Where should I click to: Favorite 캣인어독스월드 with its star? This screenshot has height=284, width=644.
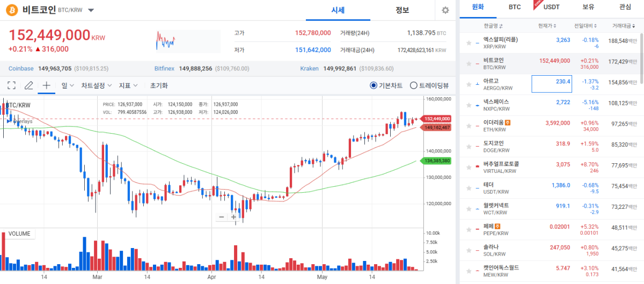click(x=469, y=271)
